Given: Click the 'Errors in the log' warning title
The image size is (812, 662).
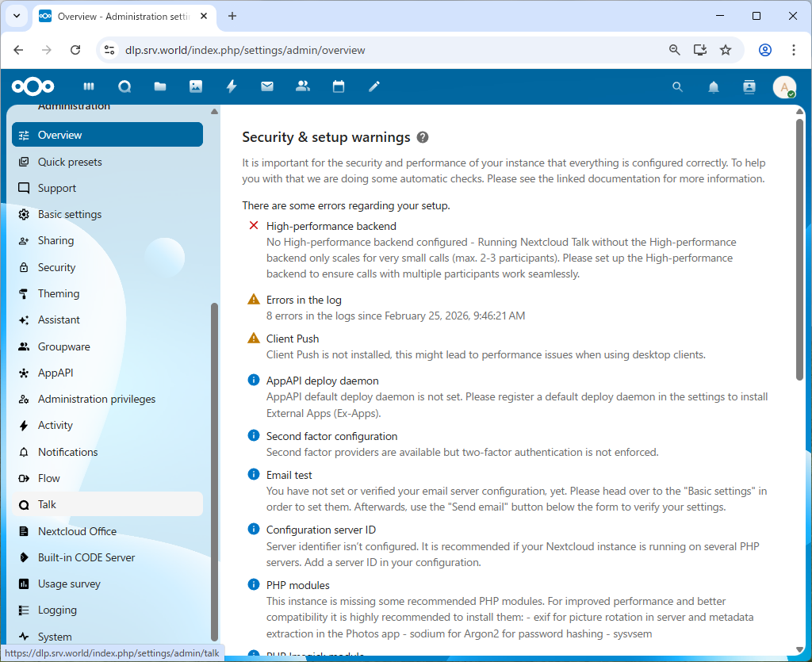Looking at the screenshot, I should (304, 300).
